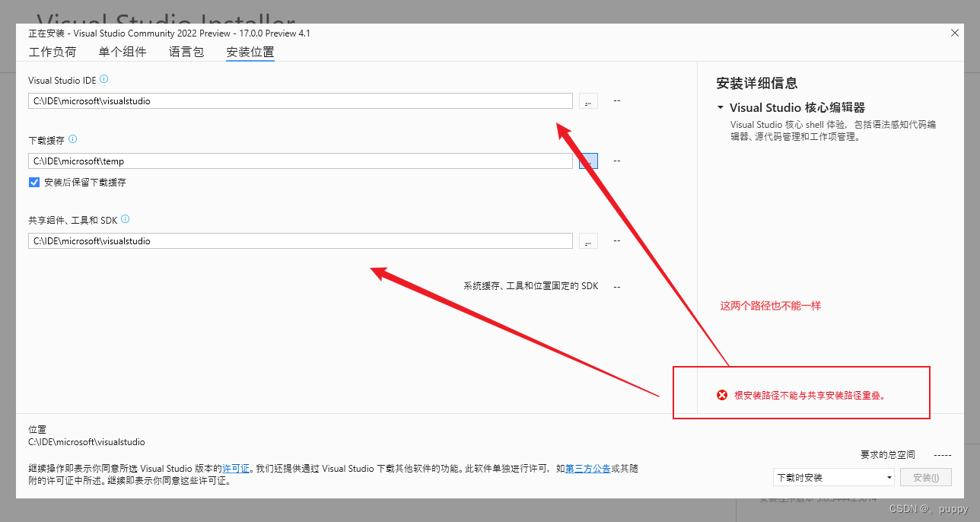Open the 单个组件 tab
980x522 pixels.
point(123,52)
